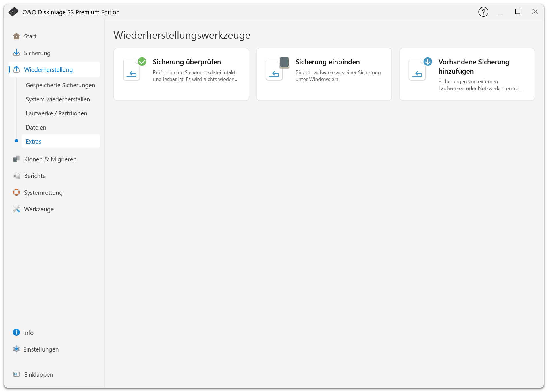Go to the Start page label
Screen dimensions: 548x392
point(30,36)
